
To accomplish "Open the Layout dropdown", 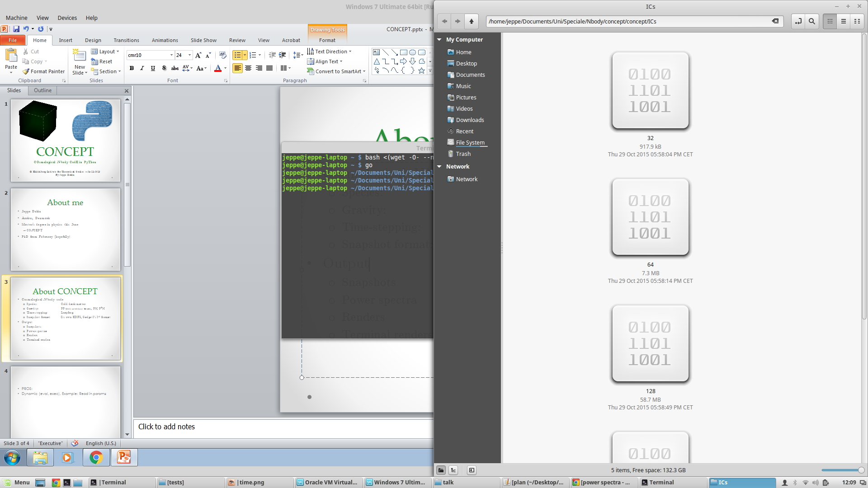I will [105, 52].
